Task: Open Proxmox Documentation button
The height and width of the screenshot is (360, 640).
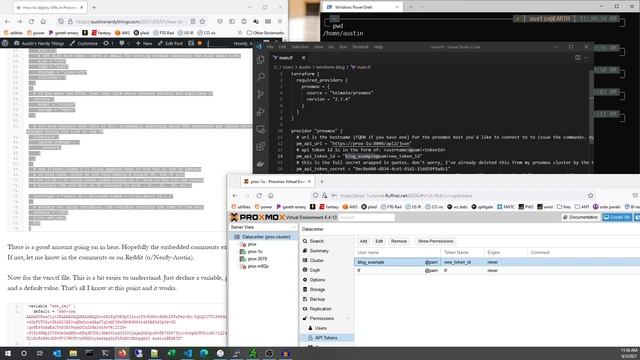Action: [580, 217]
